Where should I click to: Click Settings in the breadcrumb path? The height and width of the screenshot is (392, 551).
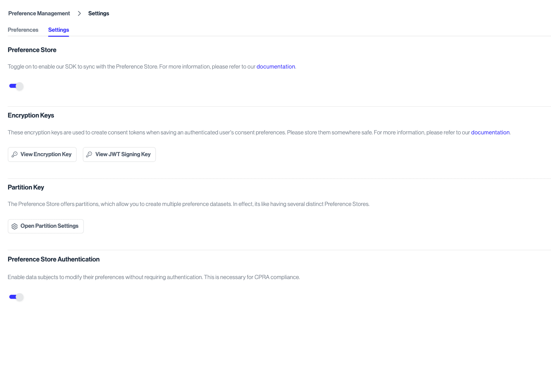(98, 13)
